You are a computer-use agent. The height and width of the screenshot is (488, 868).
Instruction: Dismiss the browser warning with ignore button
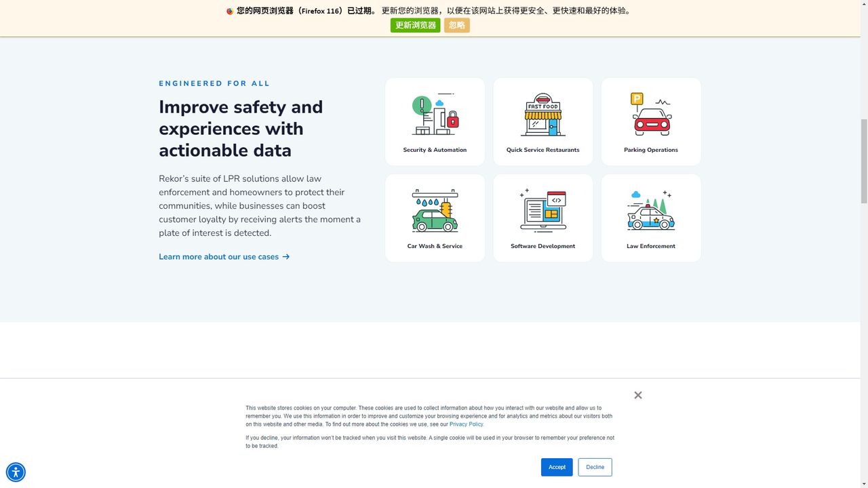[x=457, y=25]
